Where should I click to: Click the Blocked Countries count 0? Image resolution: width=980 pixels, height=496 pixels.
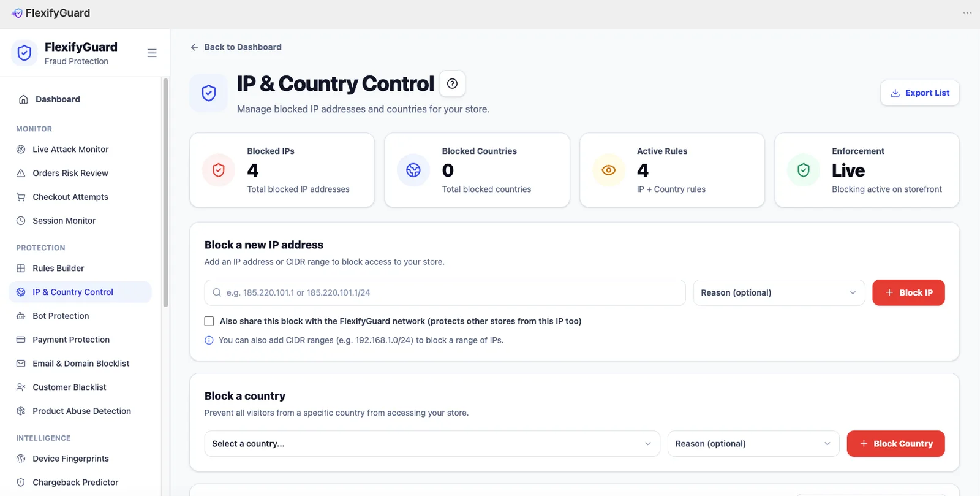pyautogui.click(x=448, y=170)
